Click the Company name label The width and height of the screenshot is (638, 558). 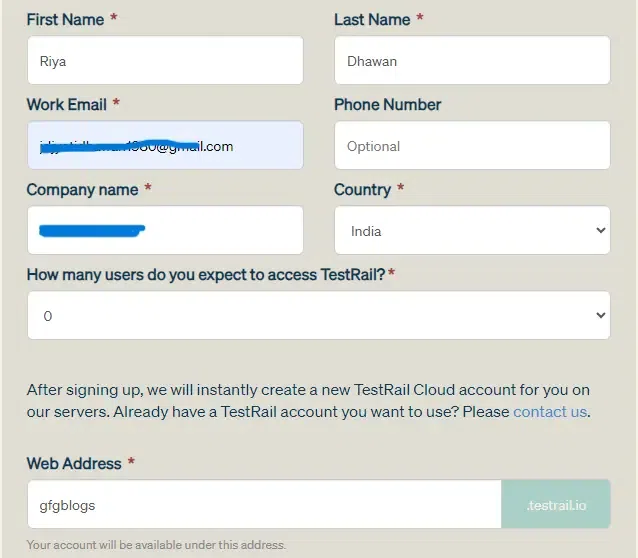point(82,190)
